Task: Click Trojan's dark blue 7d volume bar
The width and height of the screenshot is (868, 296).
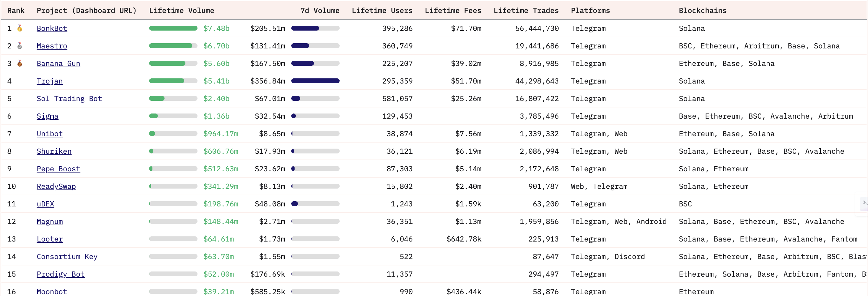Action: pyautogui.click(x=315, y=81)
